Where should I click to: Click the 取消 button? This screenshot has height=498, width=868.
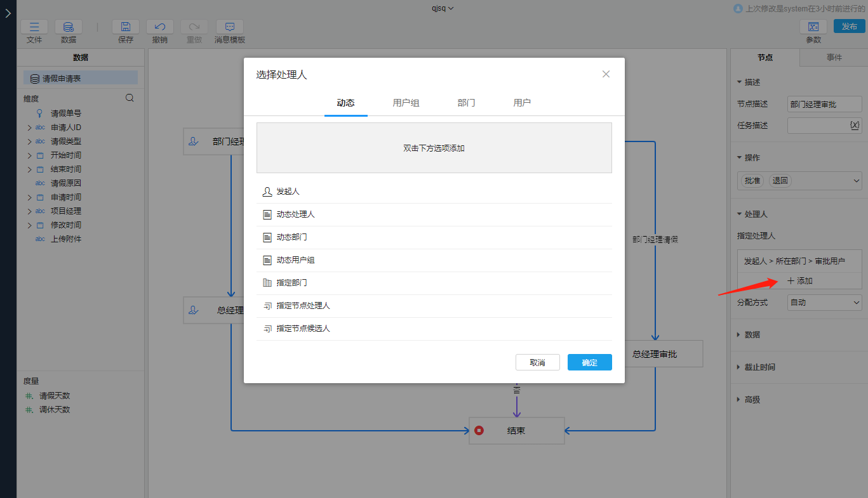(537, 362)
